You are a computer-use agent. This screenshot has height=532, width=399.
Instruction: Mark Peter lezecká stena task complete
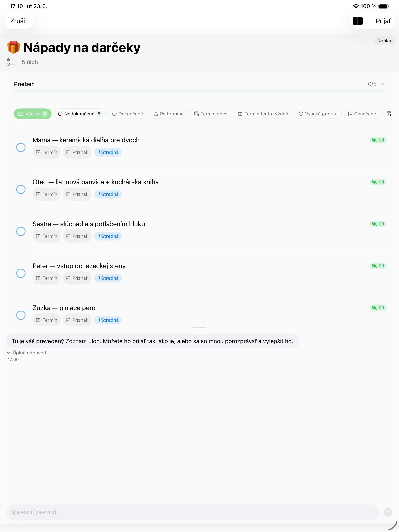point(21,273)
